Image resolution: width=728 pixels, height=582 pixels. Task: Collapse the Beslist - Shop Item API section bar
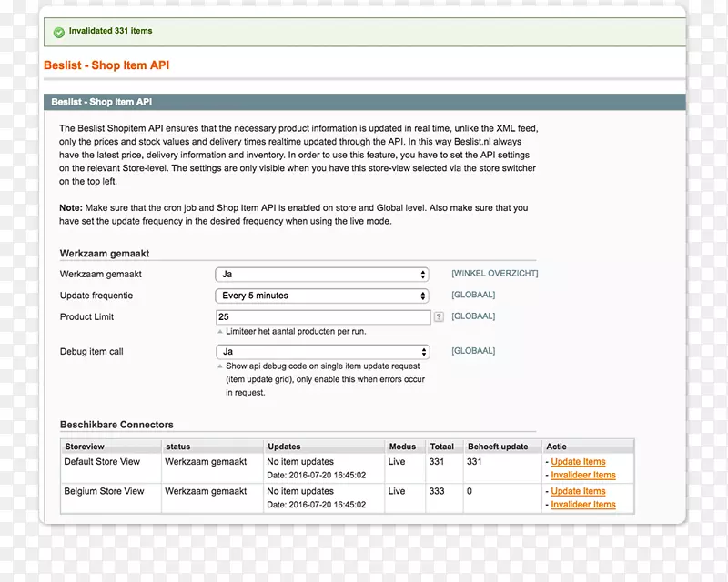tap(364, 102)
